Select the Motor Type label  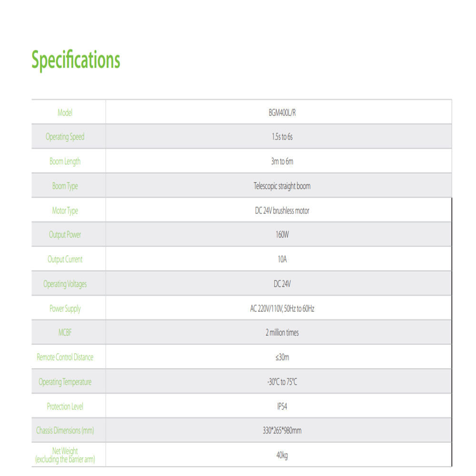click(x=65, y=211)
